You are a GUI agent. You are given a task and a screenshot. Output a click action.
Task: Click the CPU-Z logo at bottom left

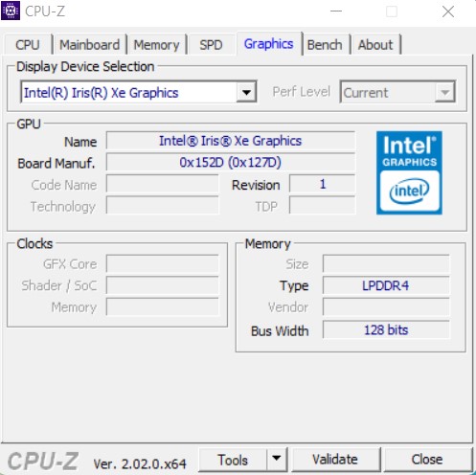pyautogui.click(x=43, y=462)
